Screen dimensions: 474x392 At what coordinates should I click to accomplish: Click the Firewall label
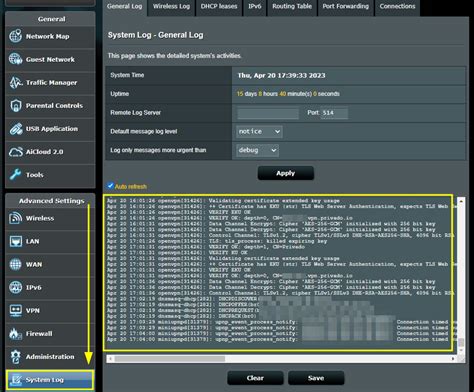pos(39,333)
